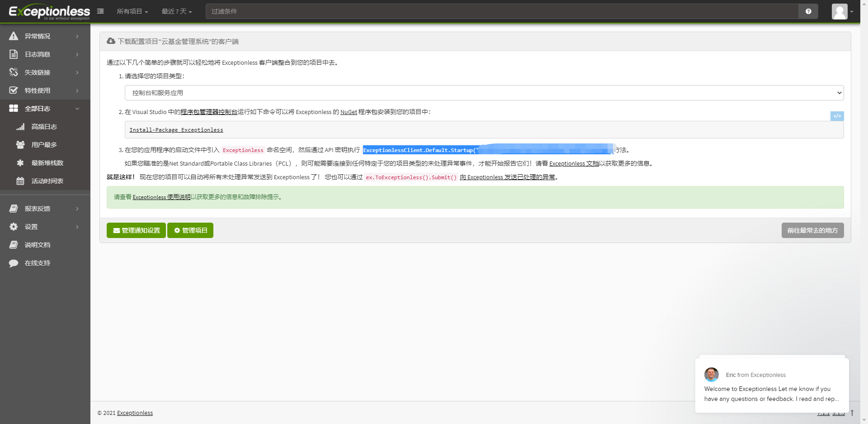Open the Exceptionless 使用说明 link
Viewport: 868px width, 424px height.
161,197
